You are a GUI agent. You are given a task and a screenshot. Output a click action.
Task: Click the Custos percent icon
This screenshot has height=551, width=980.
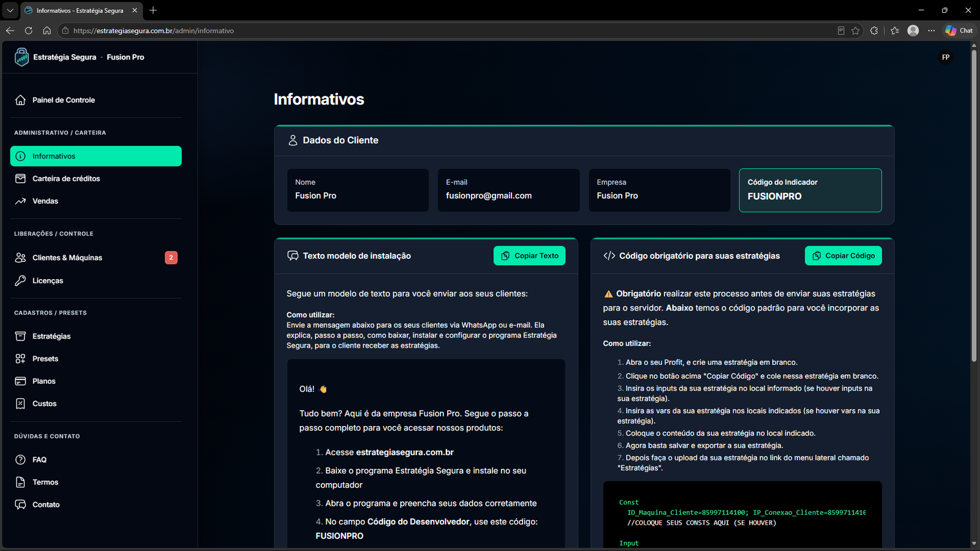pyautogui.click(x=20, y=403)
